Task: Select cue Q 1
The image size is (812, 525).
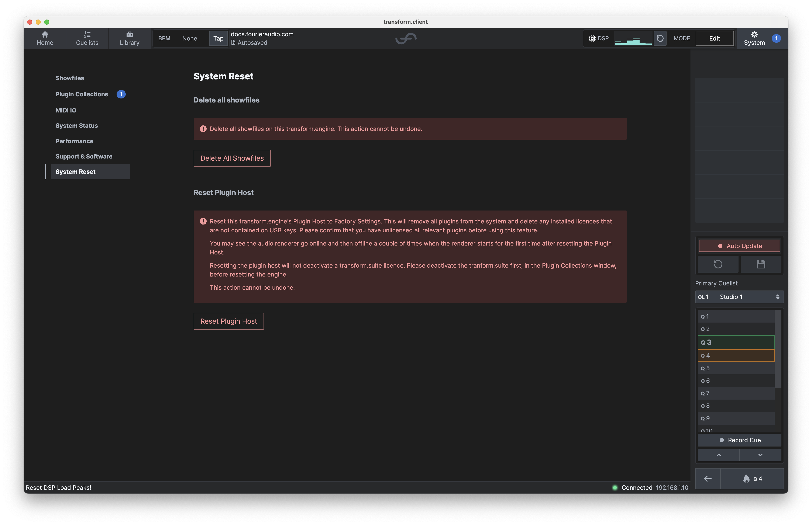Action: pos(736,316)
